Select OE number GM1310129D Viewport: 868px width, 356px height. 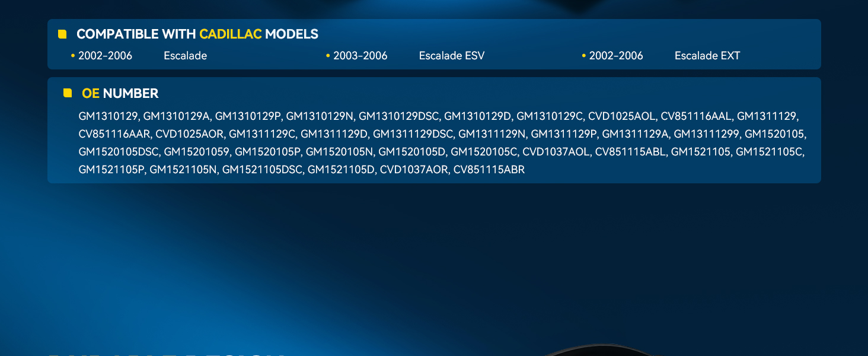coord(477,116)
